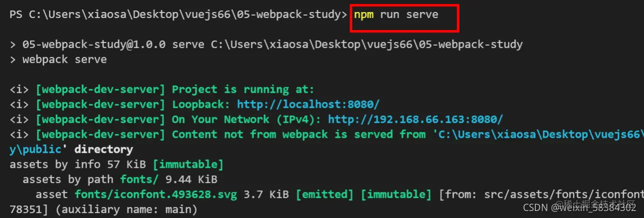
Task: Select 'assets by info 57 KiB' line
Action: click(x=116, y=164)
